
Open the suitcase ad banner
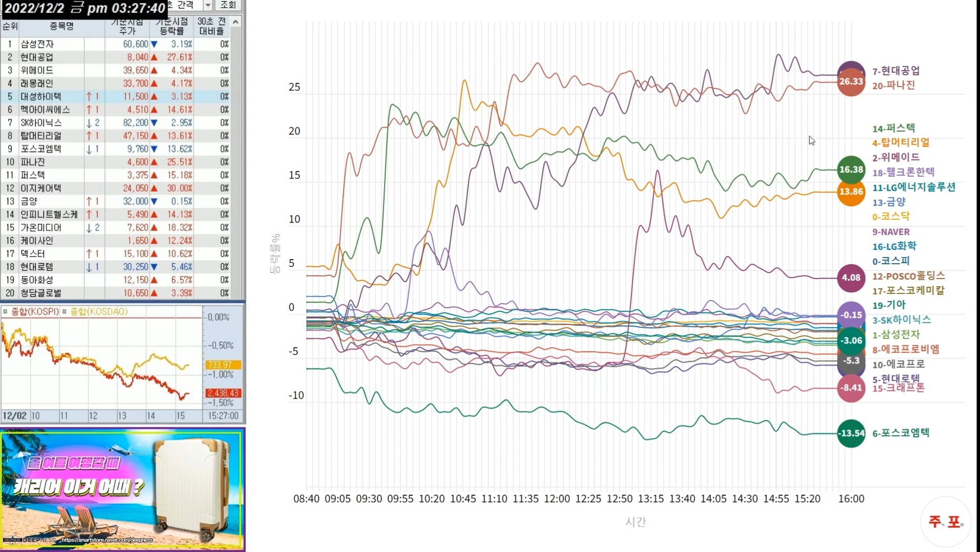pos(123,490)
